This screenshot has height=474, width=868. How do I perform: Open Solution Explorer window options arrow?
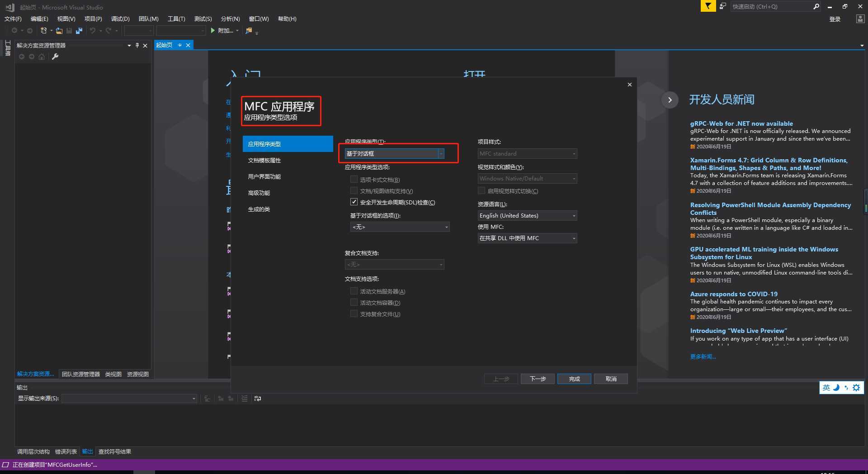(129, 46)
